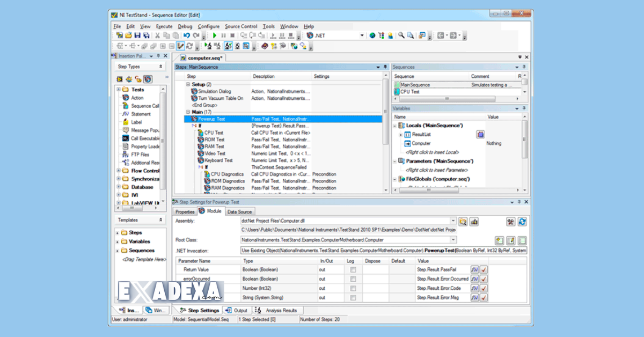Open the .NET adapter dropdown in toolbar

tap(362, 36)
